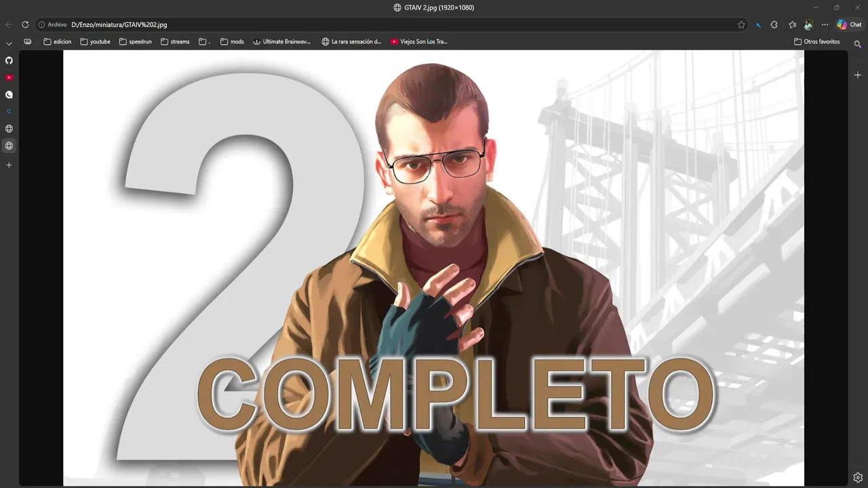The width and height of the screenshot is (868, 488).
Task: Click the blue feather extension icon
Action: pos(758,24)
